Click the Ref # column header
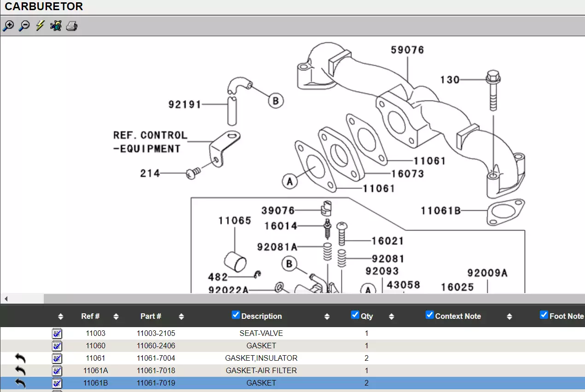 click(90, 316)
